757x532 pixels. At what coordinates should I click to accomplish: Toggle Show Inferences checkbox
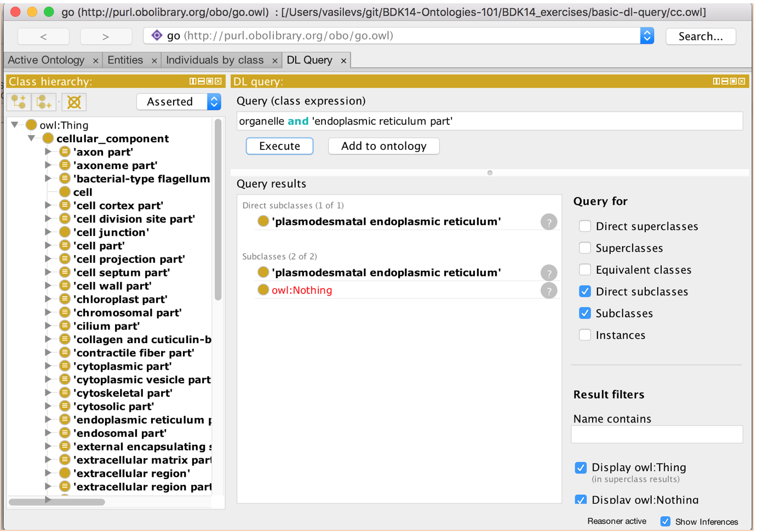click(666, 522)
